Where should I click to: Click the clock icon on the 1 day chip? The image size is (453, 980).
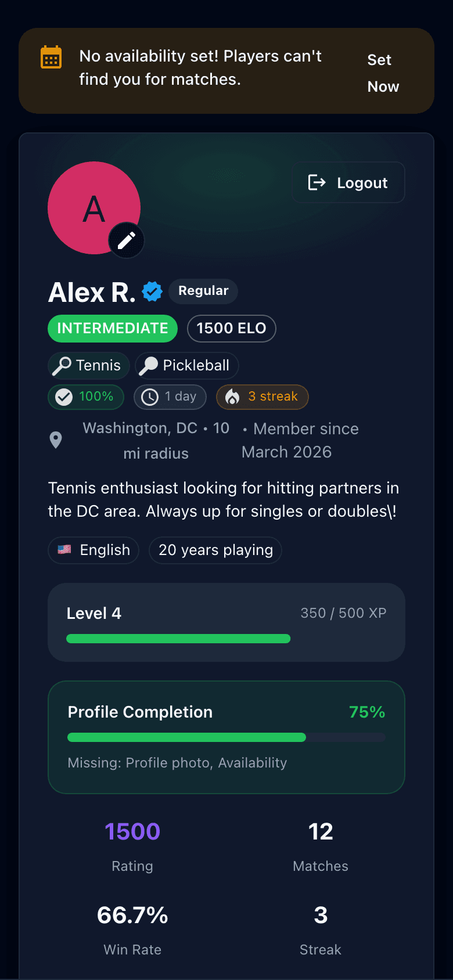click(x=150, y=397)
